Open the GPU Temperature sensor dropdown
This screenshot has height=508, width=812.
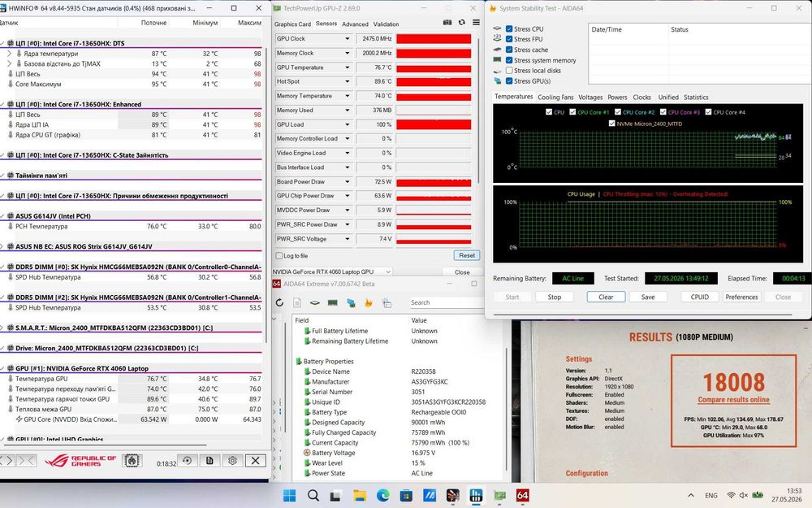pyautogui.click(x=348, y=67)
